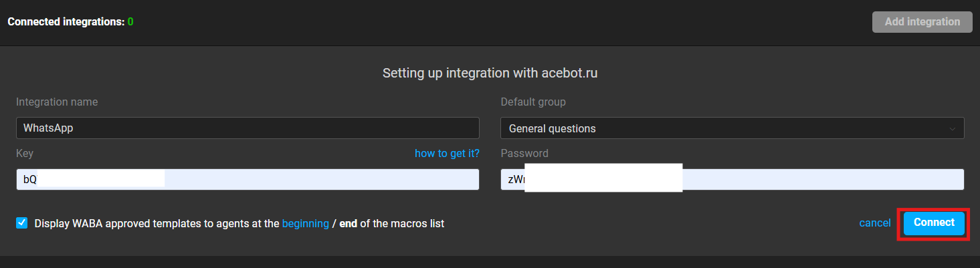Focus the Key input field
The width and height of the screenshot is (980, 268).
click(x=321, y=180)
